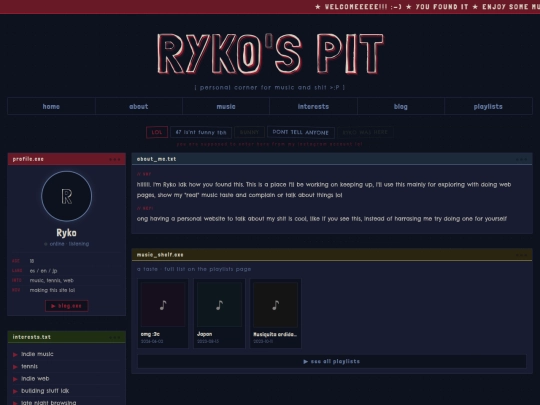Click the 'personal corner for music' tagline
This screenshot has width=540, height=405.
pos(270,87)
